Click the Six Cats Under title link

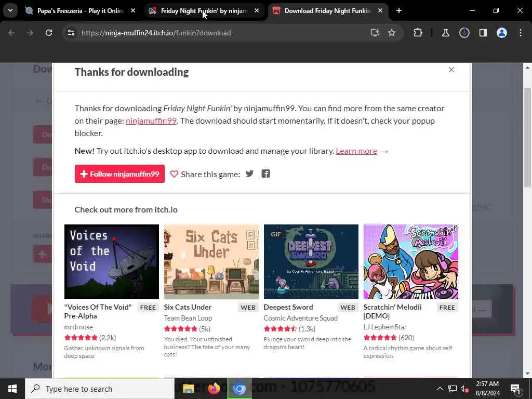[188, 307]
